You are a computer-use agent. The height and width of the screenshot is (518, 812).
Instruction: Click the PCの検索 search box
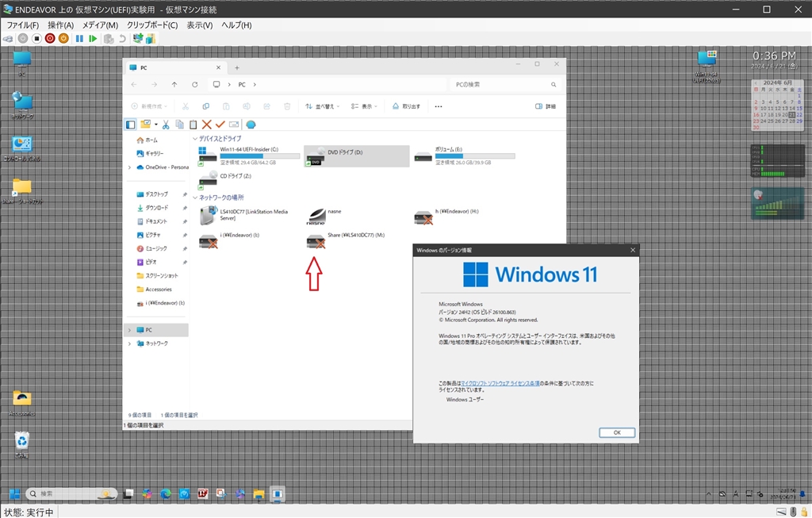[x=505, y=84]
